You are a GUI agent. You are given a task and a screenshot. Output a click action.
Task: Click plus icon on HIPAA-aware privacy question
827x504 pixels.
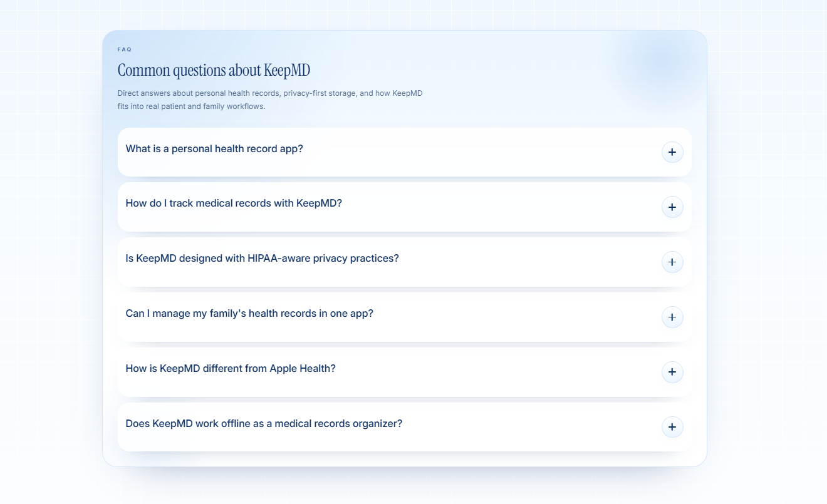point(672,262)
